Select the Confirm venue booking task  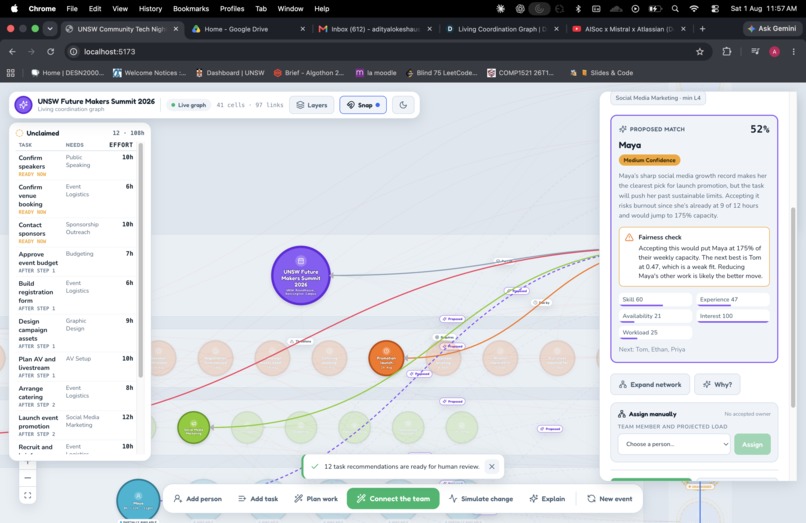pyautogui.click(x=76, y=199)
